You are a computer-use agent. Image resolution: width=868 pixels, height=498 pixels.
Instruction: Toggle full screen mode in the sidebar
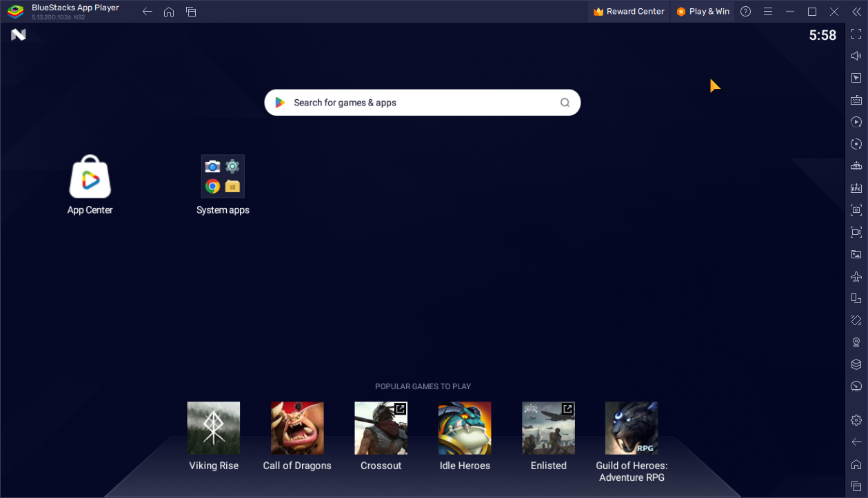[856, 34]
